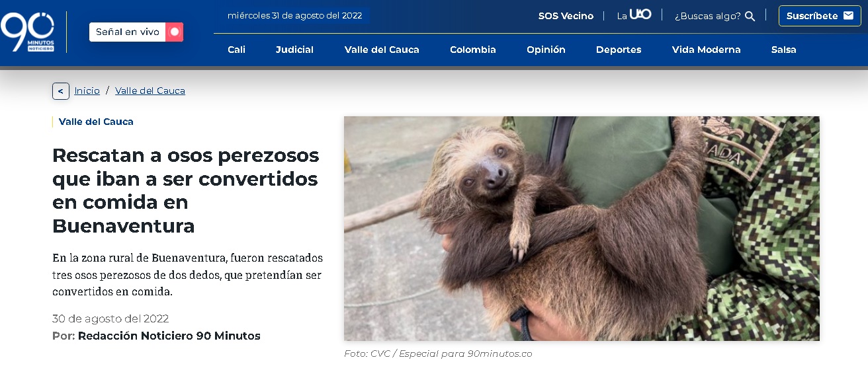
Task: Navigate to the Opinión section
Action: coord(546,50)
